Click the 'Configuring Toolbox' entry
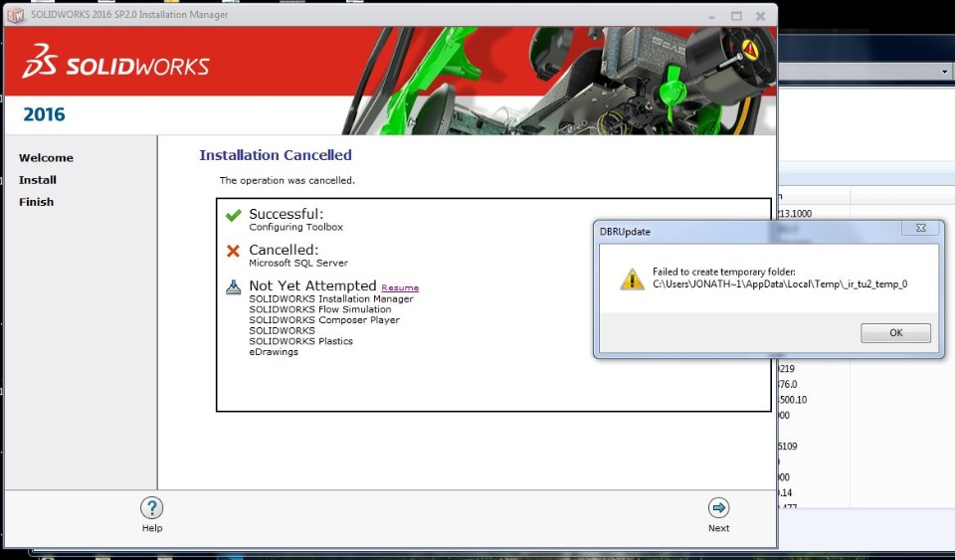The height and width of the screenshot is (560, 955). pos(296,227)
